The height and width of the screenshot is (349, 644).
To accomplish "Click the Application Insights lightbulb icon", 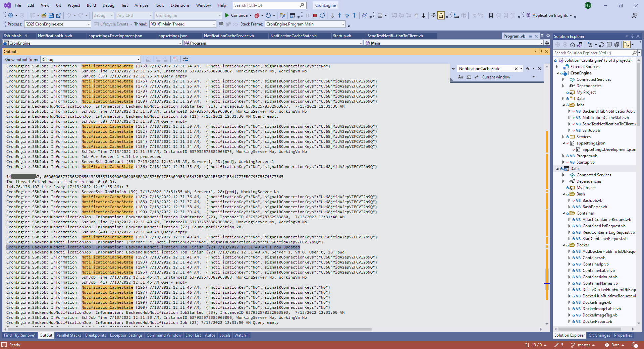I will pos(528,15).
